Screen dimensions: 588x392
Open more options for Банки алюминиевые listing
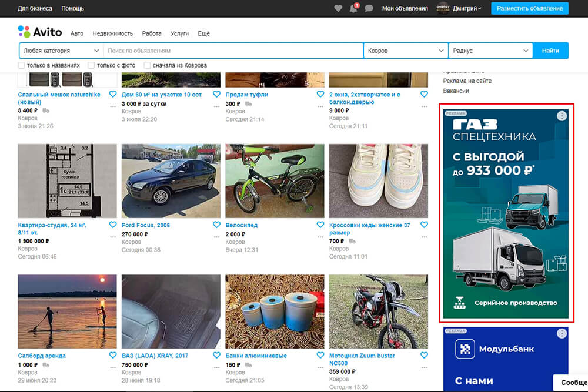(320, 367)
